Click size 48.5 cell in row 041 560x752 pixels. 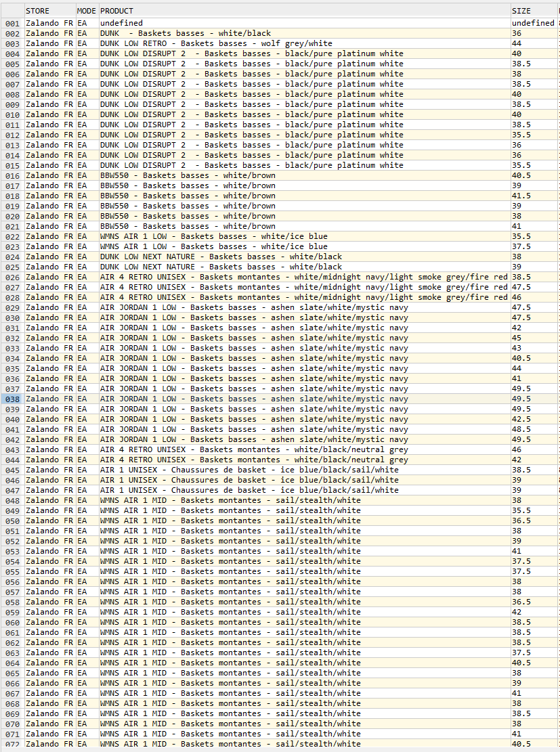(534, 429)
